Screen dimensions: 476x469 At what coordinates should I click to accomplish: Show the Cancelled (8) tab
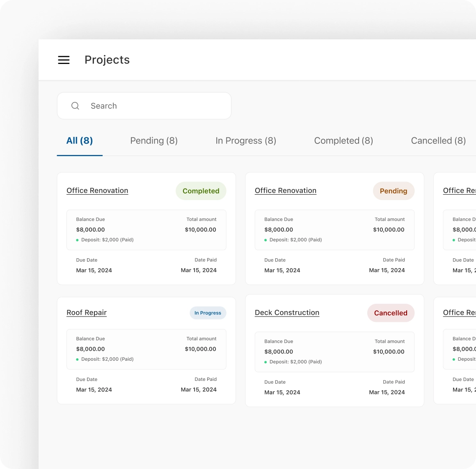tap(438, 141)
